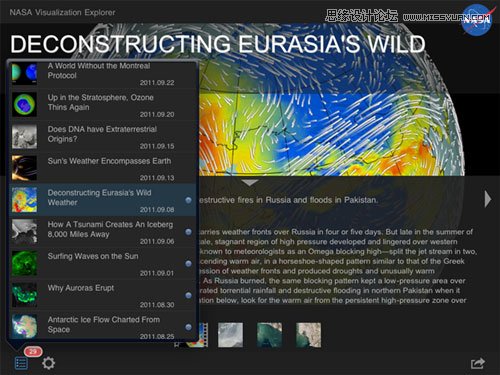The image size is (500, 375).
Task: Click the NASA logo
Action: click(x=477, y=19)
